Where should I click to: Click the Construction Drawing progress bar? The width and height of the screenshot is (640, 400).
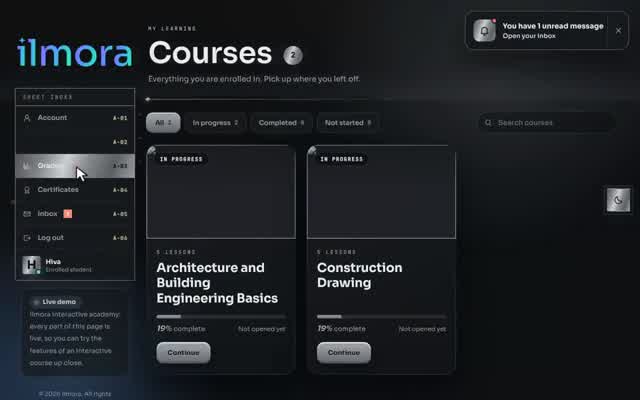coord(381,316)
